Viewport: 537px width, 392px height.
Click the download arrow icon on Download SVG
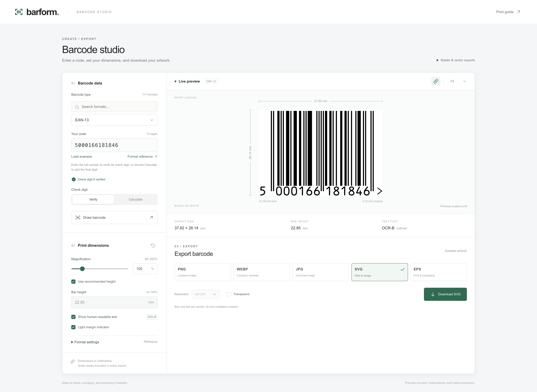coord(433,294)
